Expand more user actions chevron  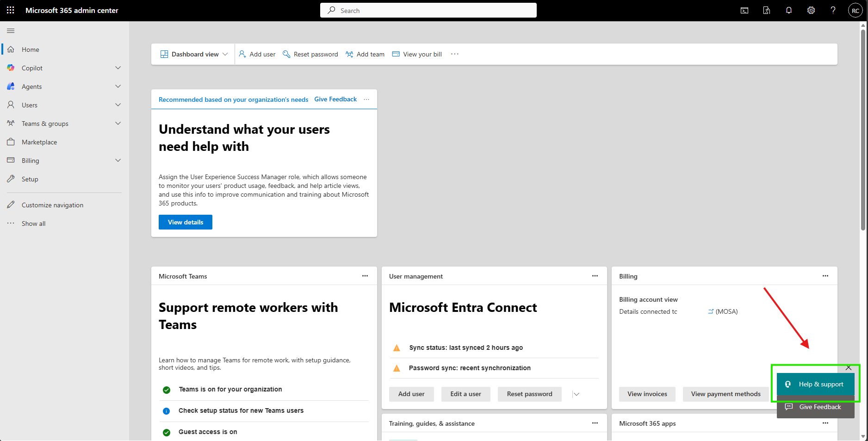[x=576, y=394]
